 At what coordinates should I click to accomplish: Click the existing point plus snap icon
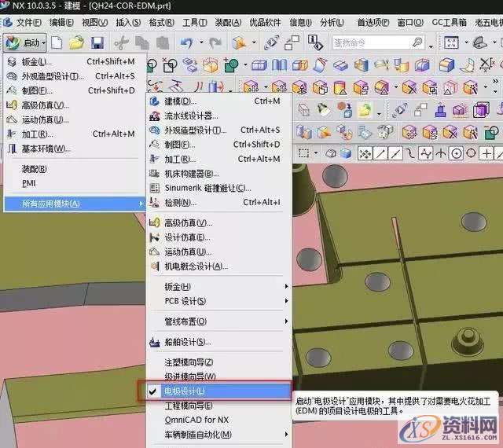point(486,154)
